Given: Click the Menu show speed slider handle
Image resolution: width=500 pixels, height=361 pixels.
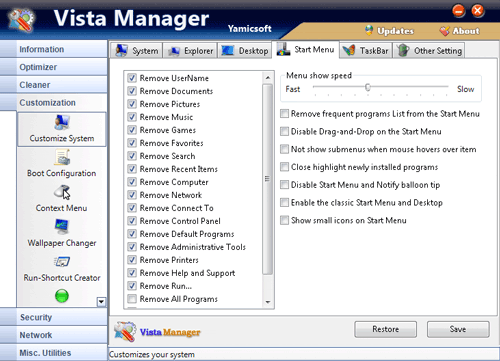Looking at the screenshot, I should pos(368,87).
